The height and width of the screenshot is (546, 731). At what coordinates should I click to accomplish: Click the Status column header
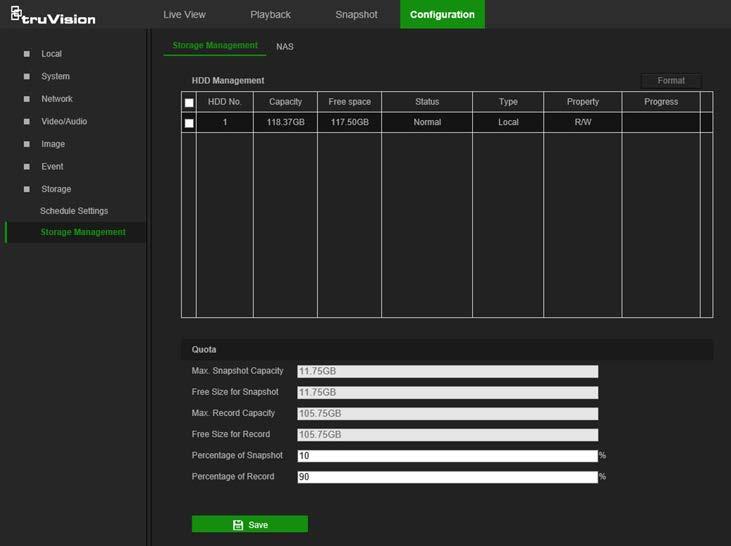tap(427, 102)
